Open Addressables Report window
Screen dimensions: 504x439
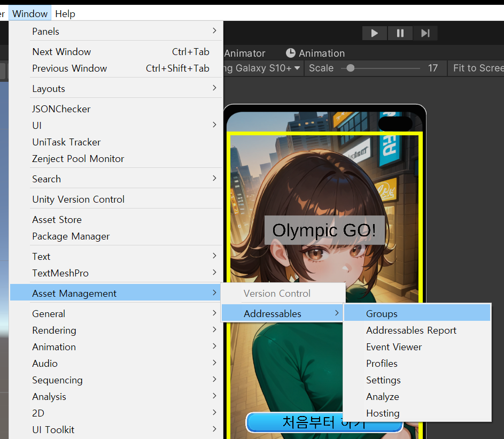417,330
